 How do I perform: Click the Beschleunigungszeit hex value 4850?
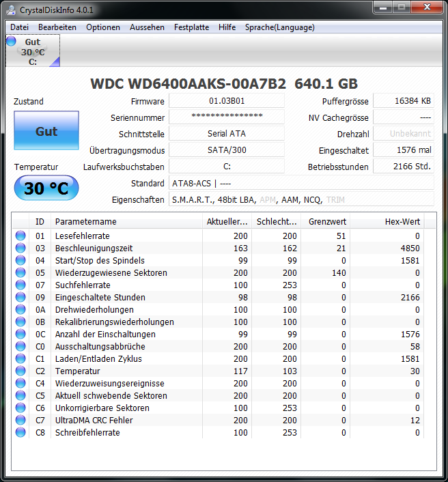pyautogui.click(x=410, y=248)
